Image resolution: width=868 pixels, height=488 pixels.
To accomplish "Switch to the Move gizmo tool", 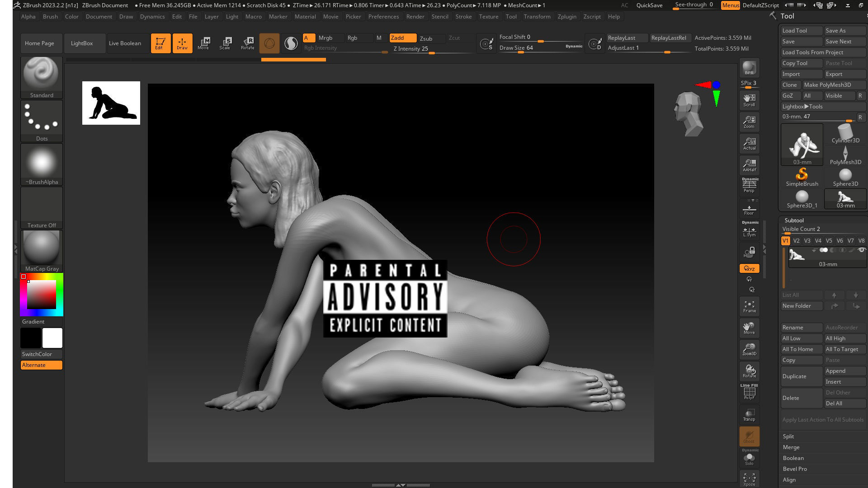I will pyautogui.click(x=204, y=43).
